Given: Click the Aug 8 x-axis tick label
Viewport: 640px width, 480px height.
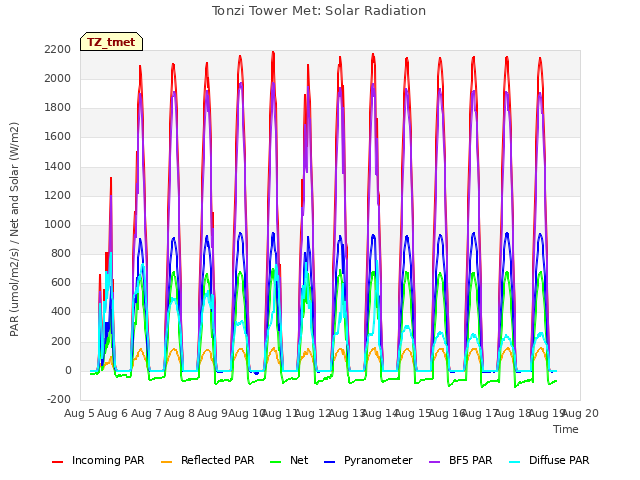Looking at the screenshot, I should (x=179, y=413).
